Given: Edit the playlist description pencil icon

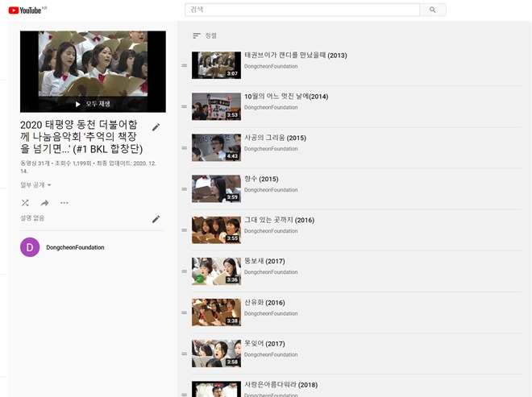Looking at the screenshot, I should coord(156,219).
